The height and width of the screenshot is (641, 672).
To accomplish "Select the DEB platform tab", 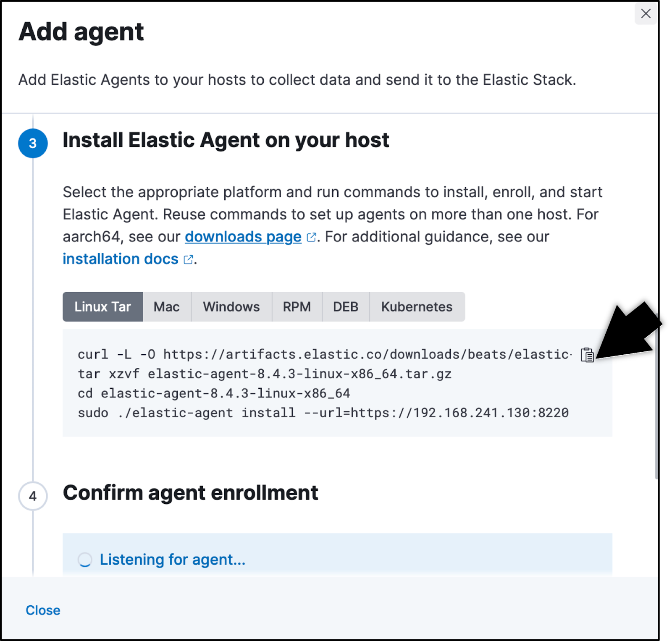I will 346,307.
